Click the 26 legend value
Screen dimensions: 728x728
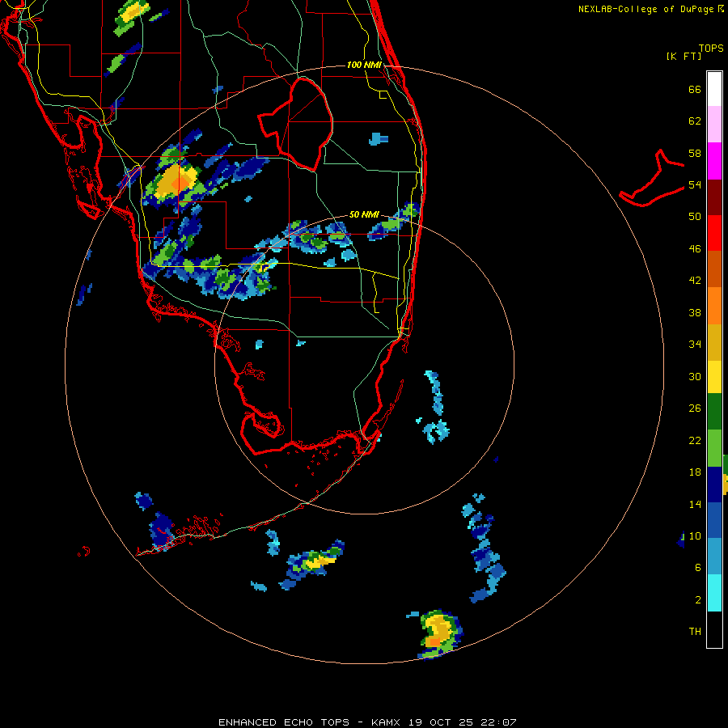tap(695, 408)
